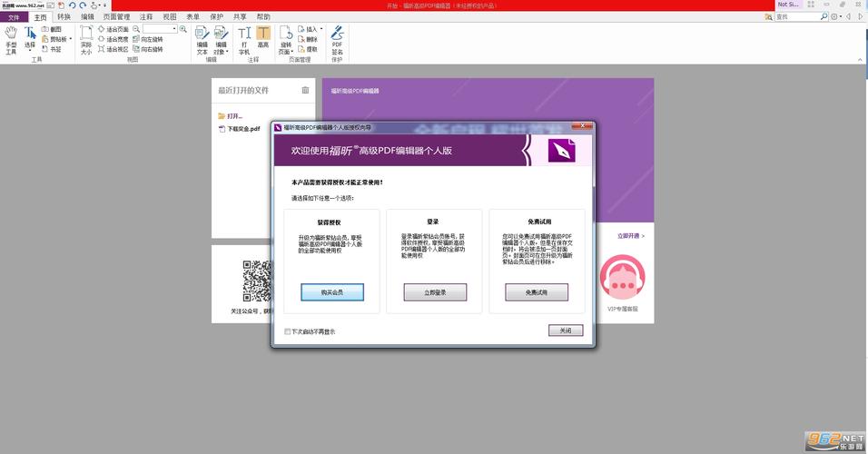Go to next search result arrow

[860, 16]
